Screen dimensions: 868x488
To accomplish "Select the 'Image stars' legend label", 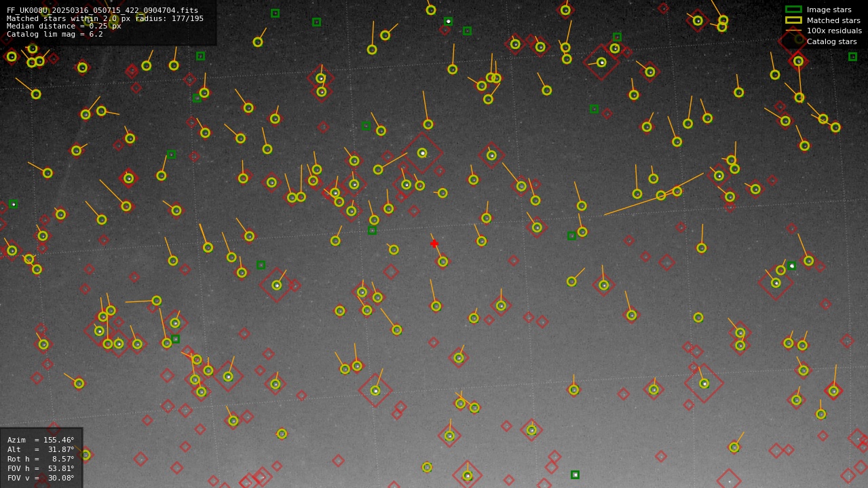I will (x=829, y=10).
